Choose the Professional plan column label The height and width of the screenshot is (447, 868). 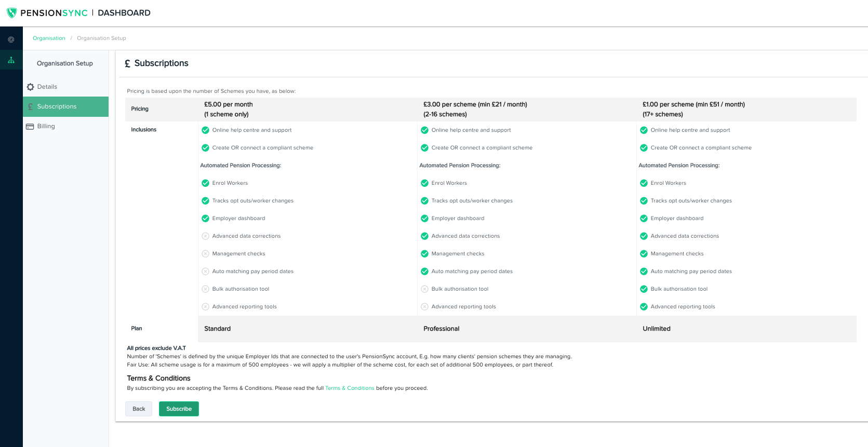click(x=442, y=329)
